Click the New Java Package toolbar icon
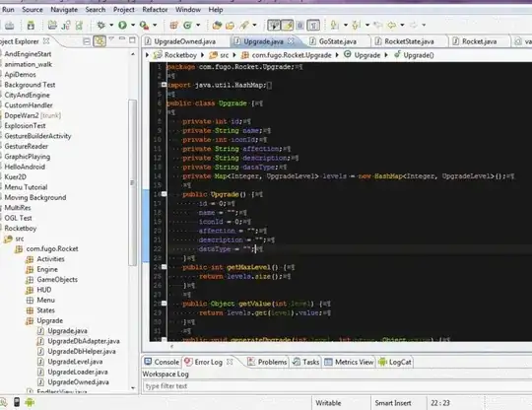The height and width of the screenshot is (410, 532). click(173, 25)
